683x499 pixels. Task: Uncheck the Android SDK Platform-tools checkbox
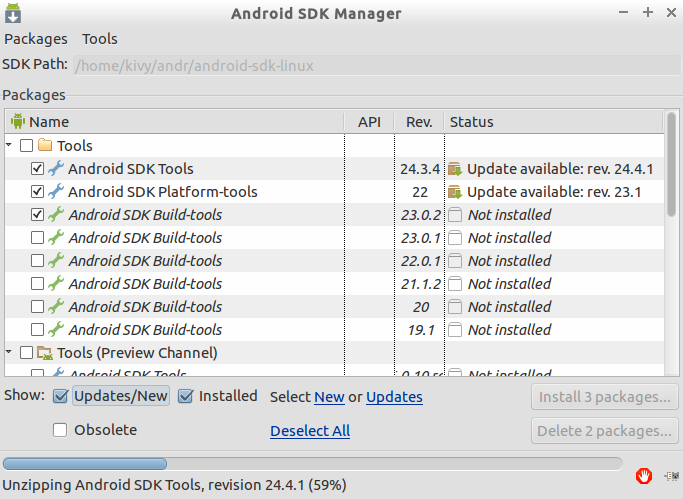click(x=37, y=192)
